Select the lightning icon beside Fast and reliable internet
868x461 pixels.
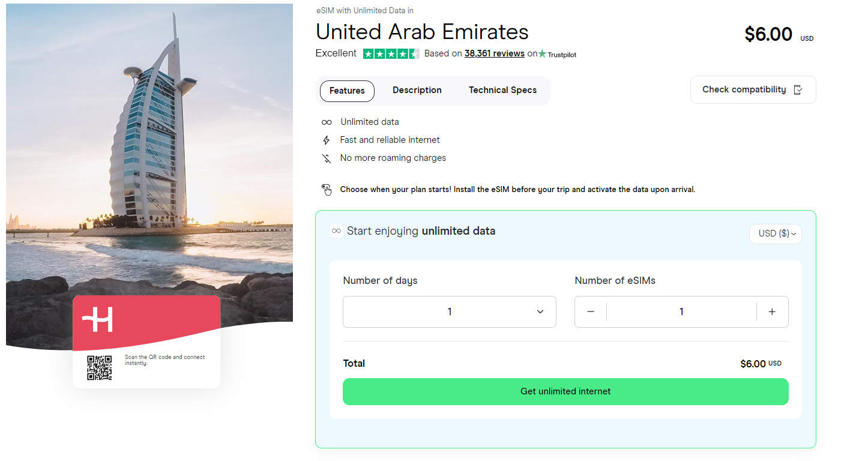tap(327, 140)
